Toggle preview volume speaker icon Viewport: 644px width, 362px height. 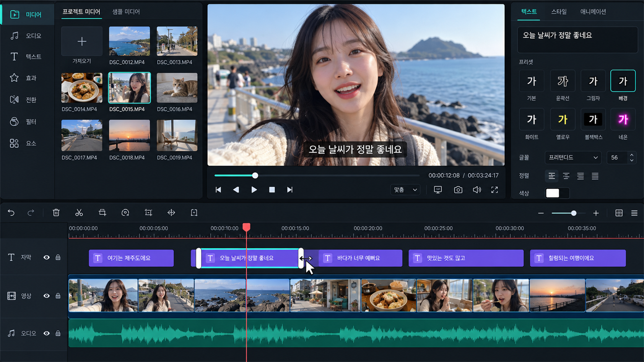point(477,190)
